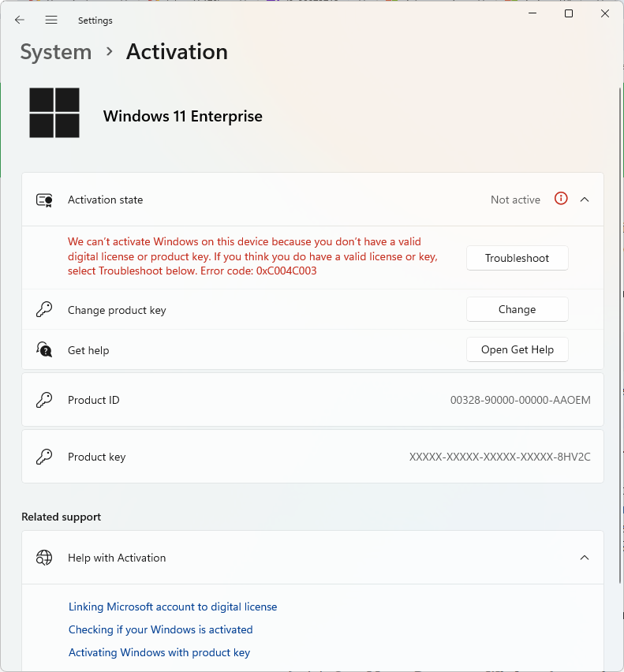Click the Get help label
This screenshot has height=672, width=624.
[x=88, y=350]
